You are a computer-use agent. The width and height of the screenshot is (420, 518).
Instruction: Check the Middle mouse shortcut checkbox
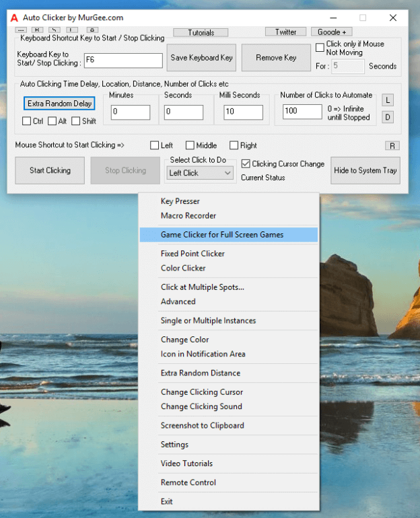point(190,145)
